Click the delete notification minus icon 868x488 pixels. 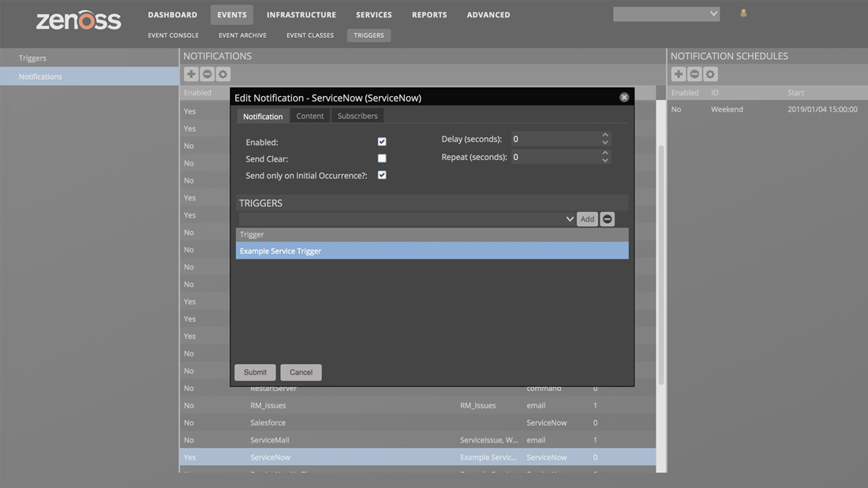point(207,74)
